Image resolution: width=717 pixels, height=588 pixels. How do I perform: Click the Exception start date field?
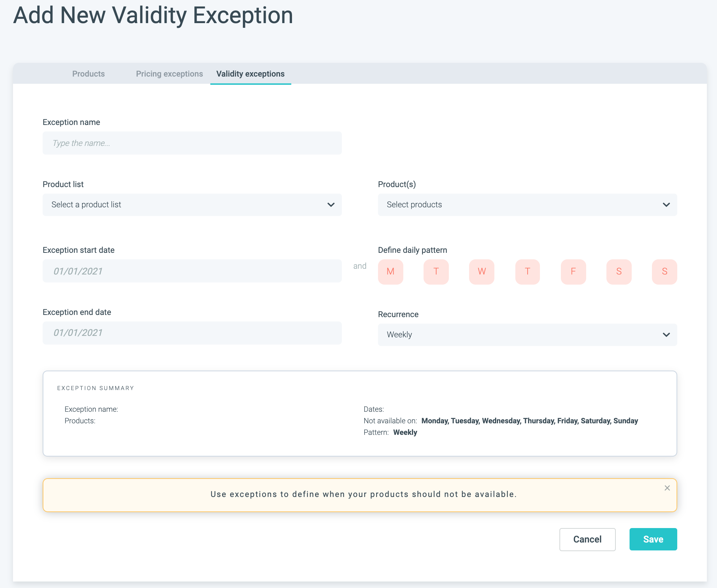tap(192, 271)
